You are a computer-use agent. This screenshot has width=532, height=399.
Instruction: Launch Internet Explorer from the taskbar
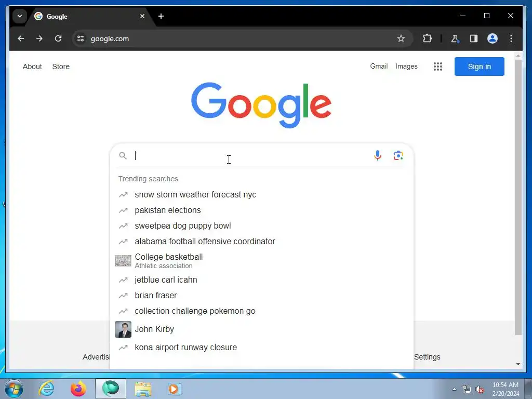point(46,389)
